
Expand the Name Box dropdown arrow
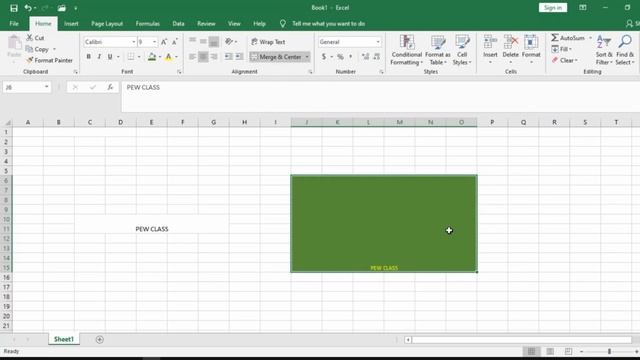click(47, 87)
